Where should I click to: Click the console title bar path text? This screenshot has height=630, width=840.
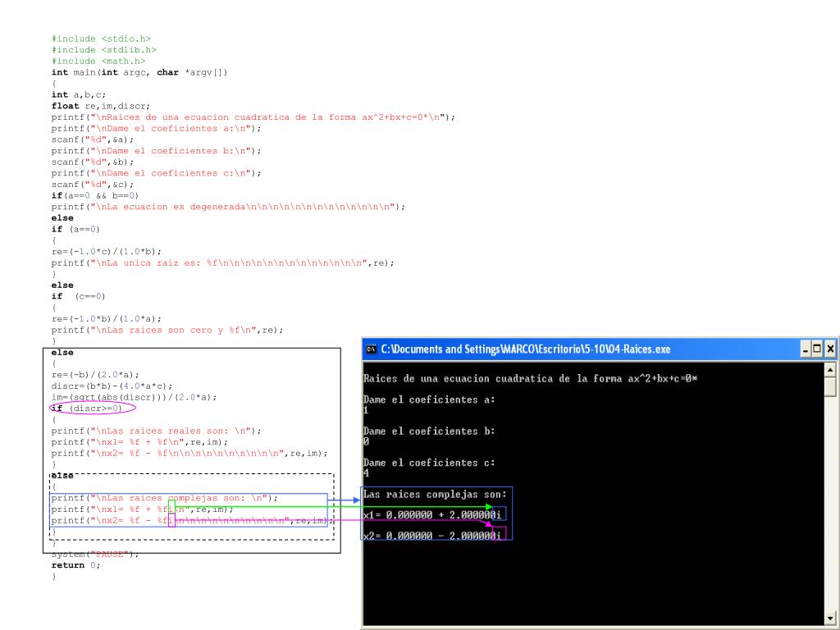[526, 349]
